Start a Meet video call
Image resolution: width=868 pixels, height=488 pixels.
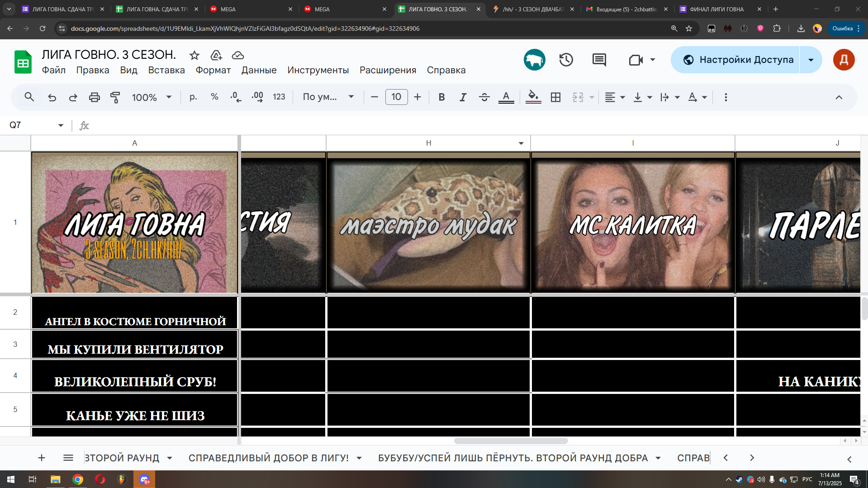click(636, 60)
